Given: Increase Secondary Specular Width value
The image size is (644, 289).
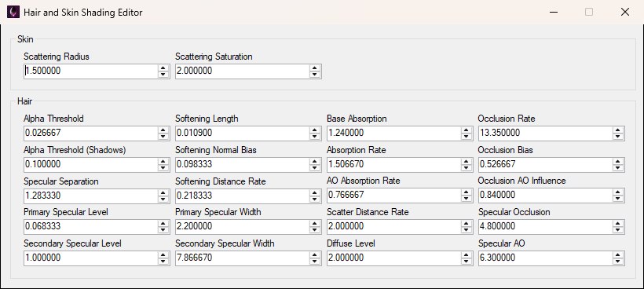Looking at the screenshot, I should pos(315,255).
